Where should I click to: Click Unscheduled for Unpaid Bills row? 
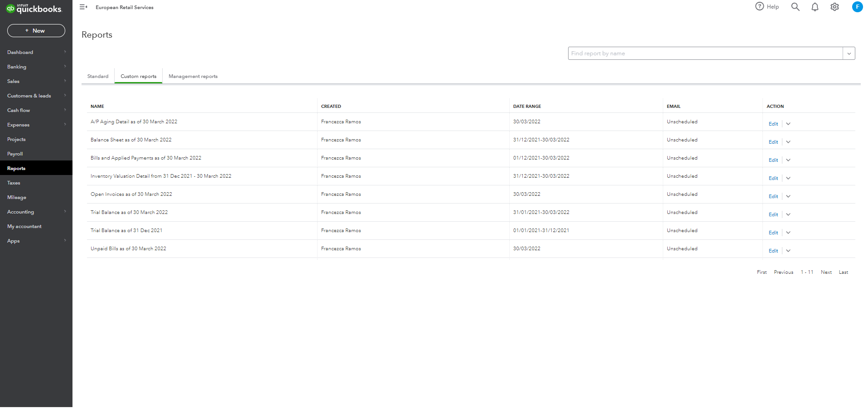(682, 248)
